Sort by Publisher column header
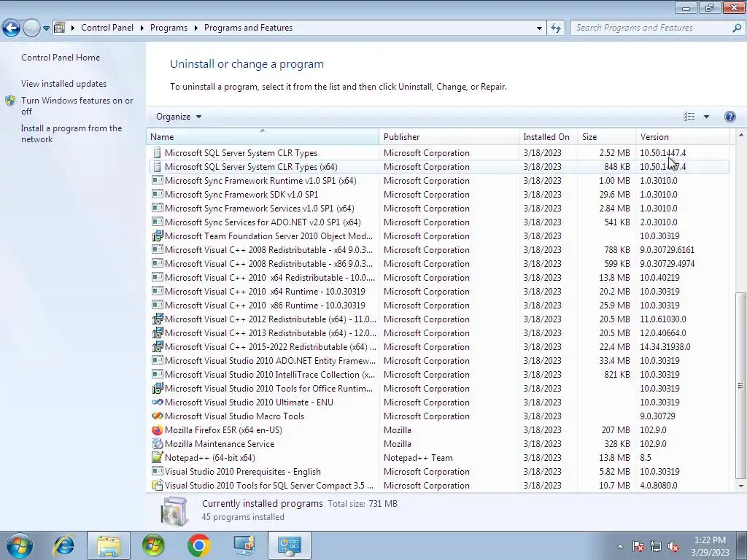 pos(449,136)
